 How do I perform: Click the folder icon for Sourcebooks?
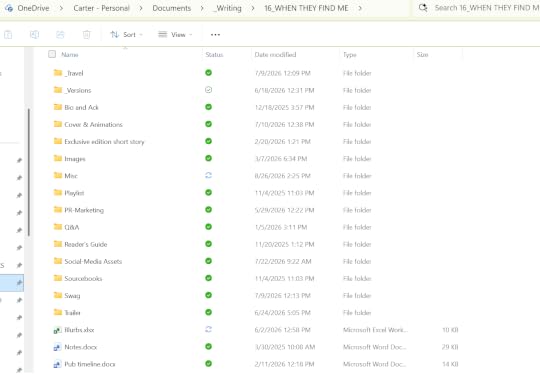pyautogui.click(x=58, y=278)
